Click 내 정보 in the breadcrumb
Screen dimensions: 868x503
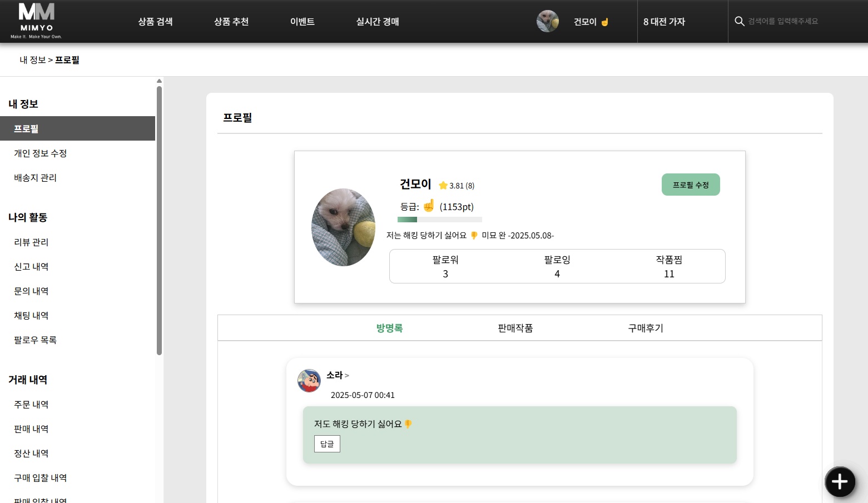pos(33,60)
